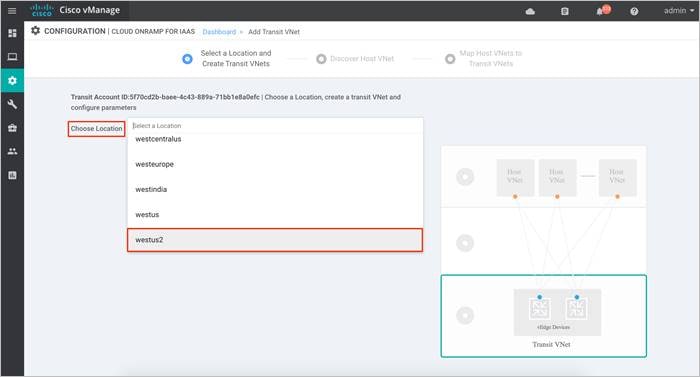This screenshot has width=700, height=377.
Task: Click the Cisco vManage title text
Action: tap(90, 10)
